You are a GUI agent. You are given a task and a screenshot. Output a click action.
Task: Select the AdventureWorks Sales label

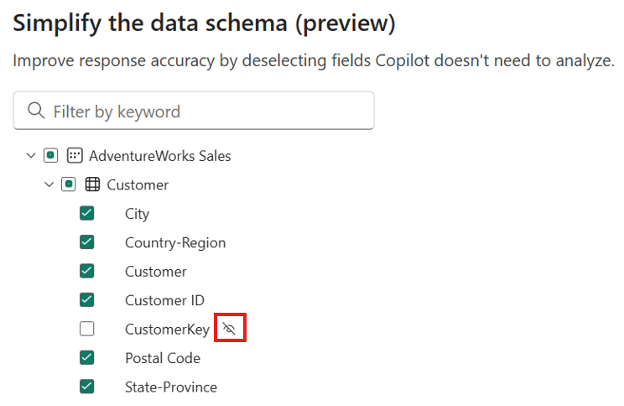click(160, 156)
